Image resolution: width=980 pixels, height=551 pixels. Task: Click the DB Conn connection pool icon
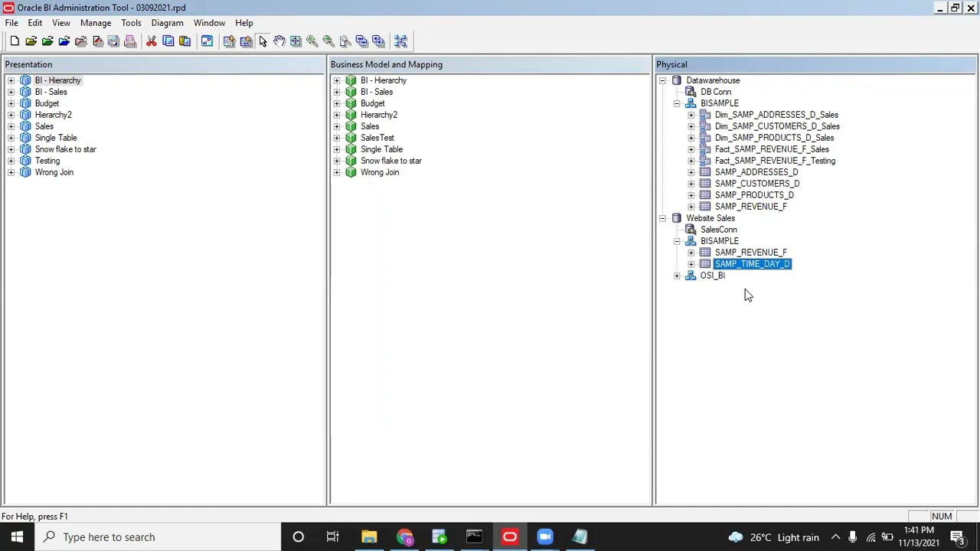point(691,92)
